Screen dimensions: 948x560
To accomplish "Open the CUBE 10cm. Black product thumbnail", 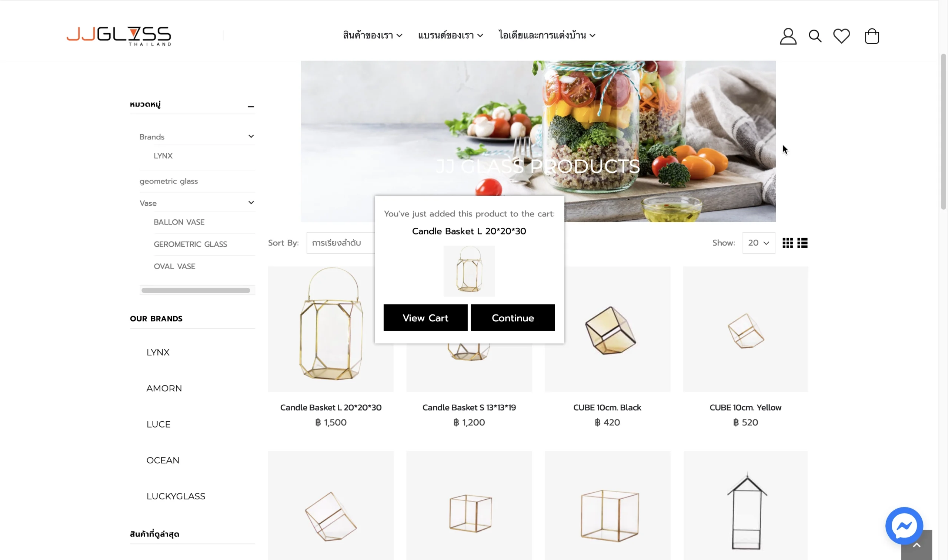I will (x=607, y=329).
